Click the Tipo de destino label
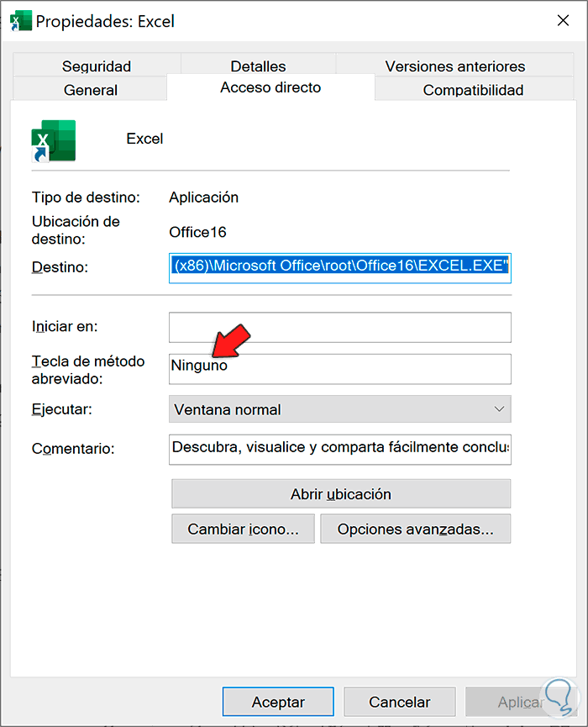 click(x=86, y=198)
